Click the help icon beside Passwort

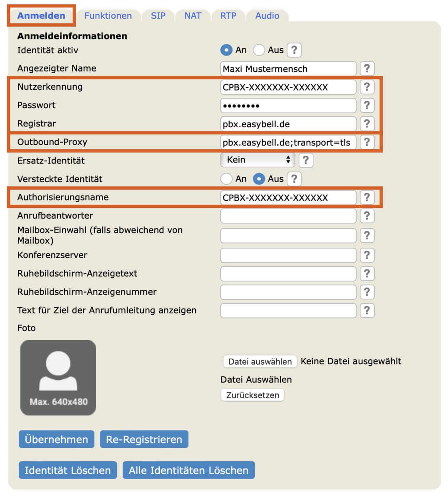[367, 105]
